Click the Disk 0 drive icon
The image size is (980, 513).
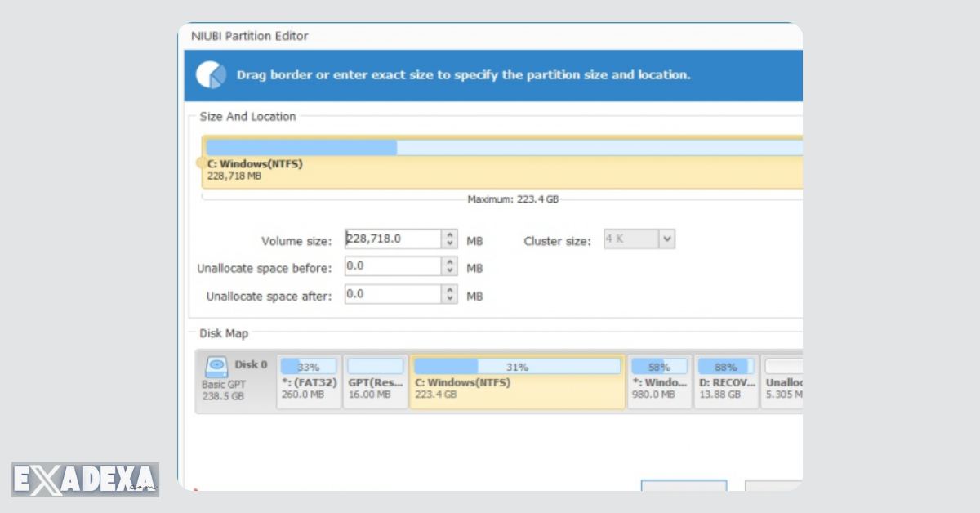tap(216, 364)
